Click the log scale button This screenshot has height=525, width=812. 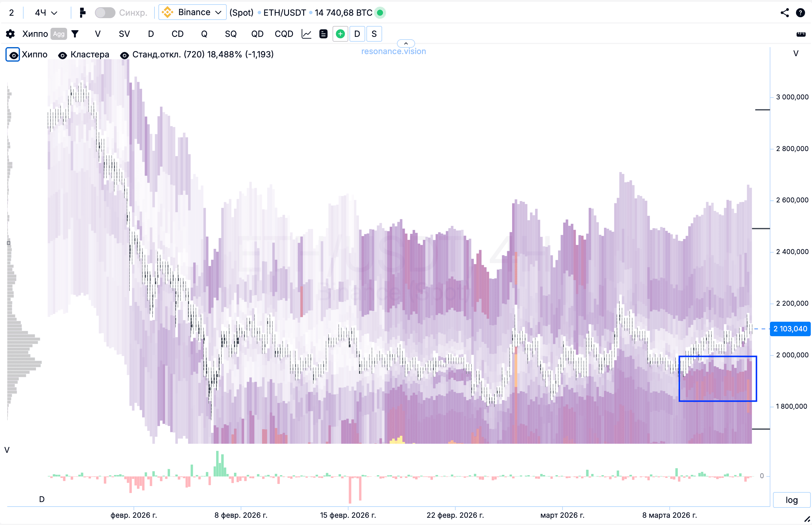791,500
